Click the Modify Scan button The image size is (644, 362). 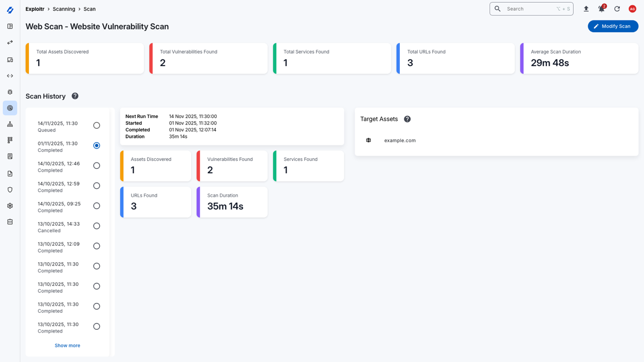612,26
